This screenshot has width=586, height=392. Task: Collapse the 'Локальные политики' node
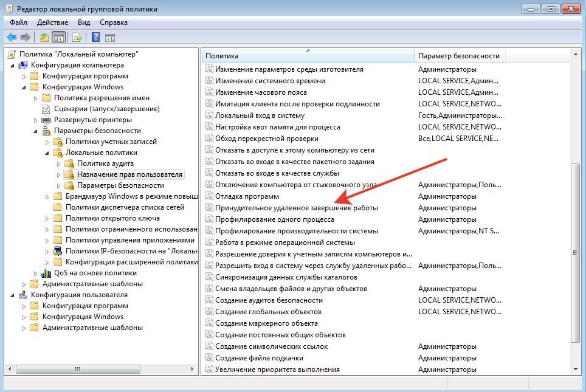click(47, 153)
